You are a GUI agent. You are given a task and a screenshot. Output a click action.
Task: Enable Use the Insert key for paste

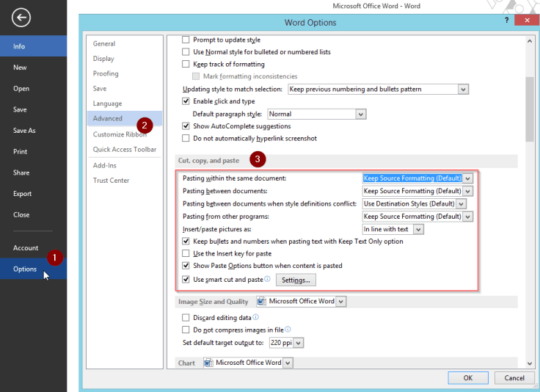186,253
